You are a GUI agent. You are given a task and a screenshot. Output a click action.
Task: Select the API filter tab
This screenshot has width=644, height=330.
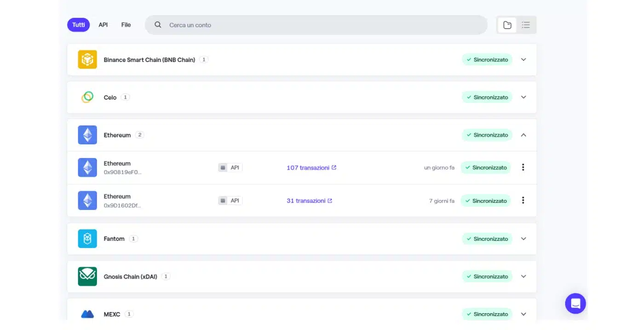point(103,25)
